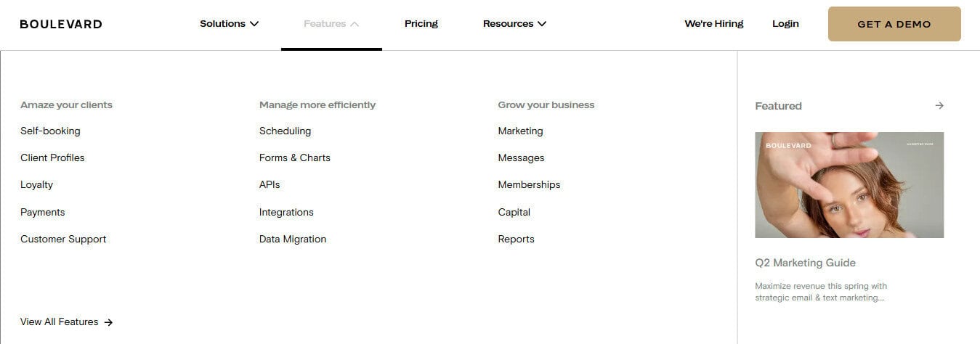Image resolution: width=980 pixels, height=344 pixels.
Task: Open the Data Migration link
Action: click(x=293, y=239)
